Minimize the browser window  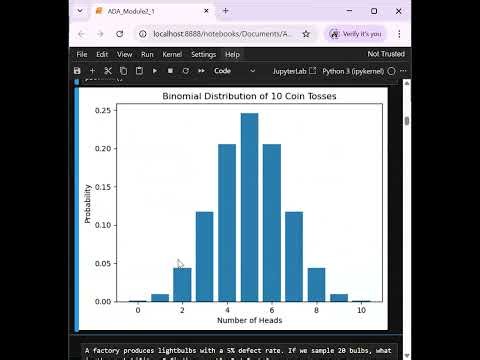tap(349, 11)
